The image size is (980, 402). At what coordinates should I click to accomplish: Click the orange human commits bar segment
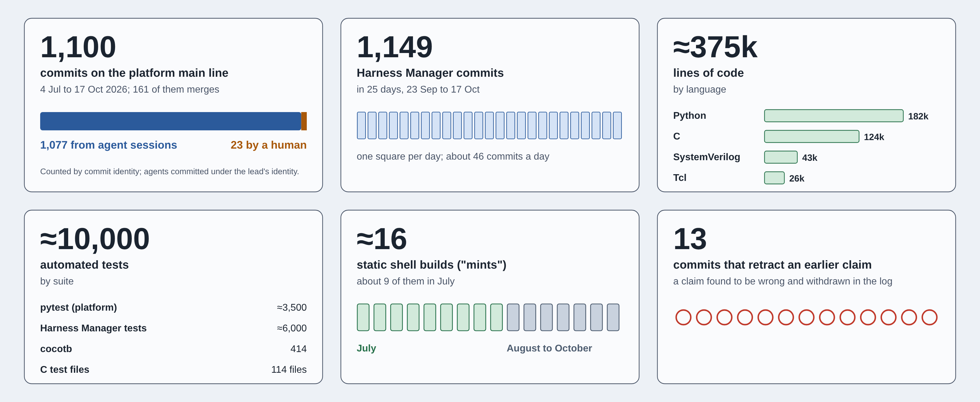(x=304, y=121)
